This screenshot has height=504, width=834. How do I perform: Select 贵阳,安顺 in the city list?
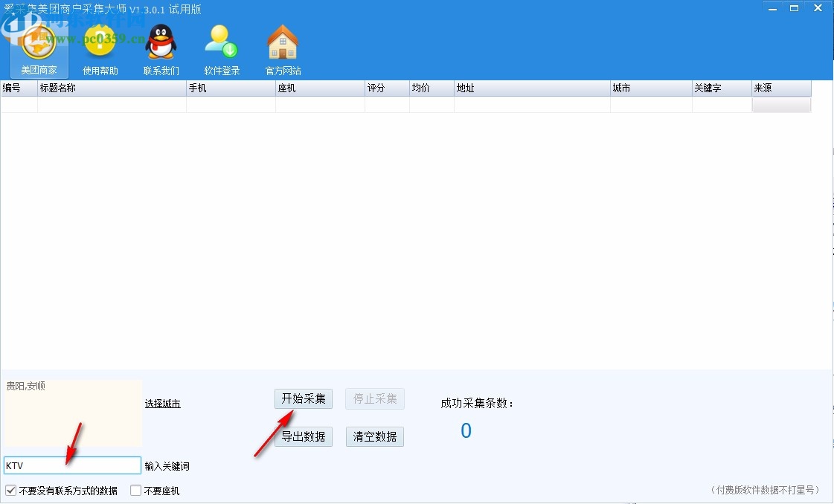pos(25,386)
